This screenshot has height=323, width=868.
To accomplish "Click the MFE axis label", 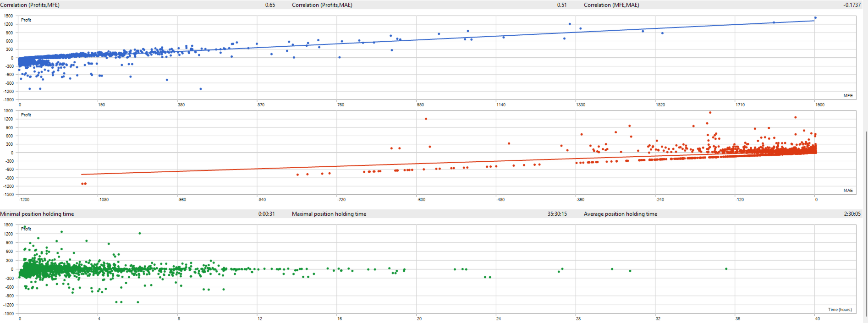I will (x=848, y=96).
